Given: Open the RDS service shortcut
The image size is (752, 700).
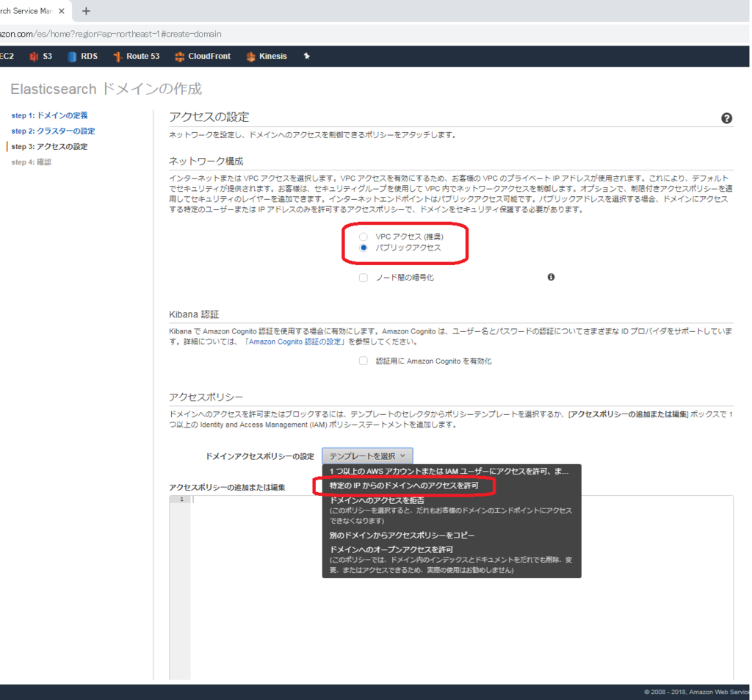Looking at the screenshot, I should click(x=82, y=56).
